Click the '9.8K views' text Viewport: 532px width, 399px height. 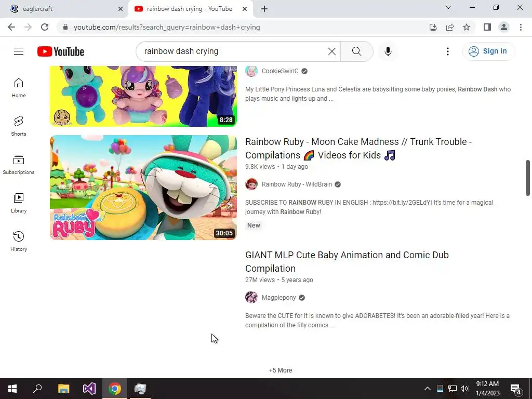[260, 167]
